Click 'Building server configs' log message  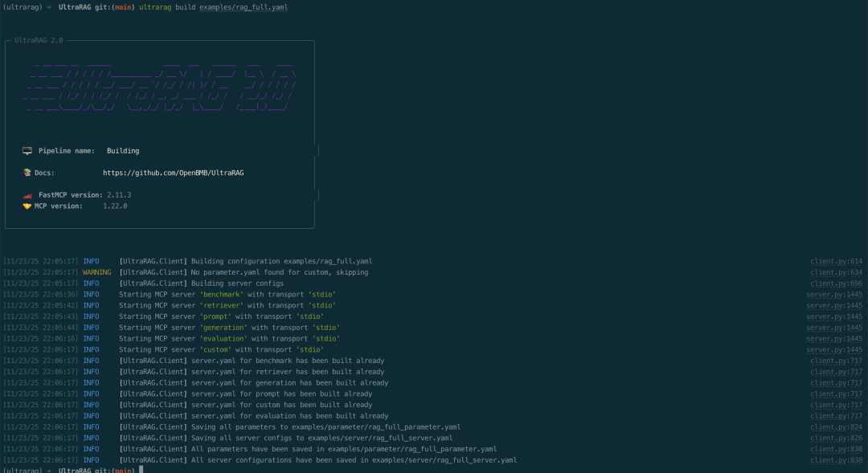[x=237, y=283]
